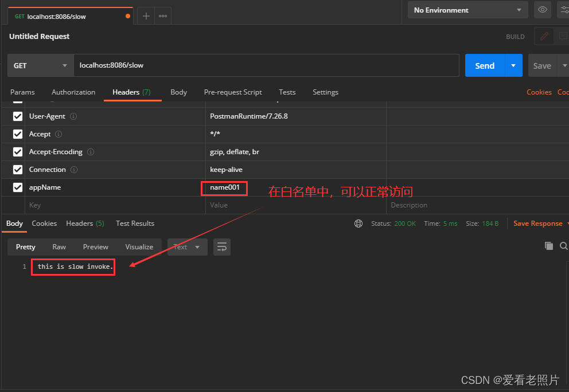Click the new header Description field

478,205
